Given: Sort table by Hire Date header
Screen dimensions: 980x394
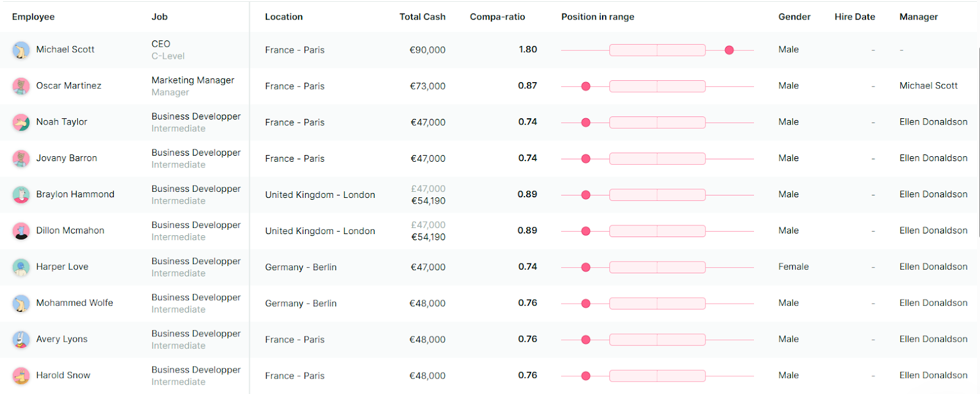Looking at the screenshot, I should 854,17.
